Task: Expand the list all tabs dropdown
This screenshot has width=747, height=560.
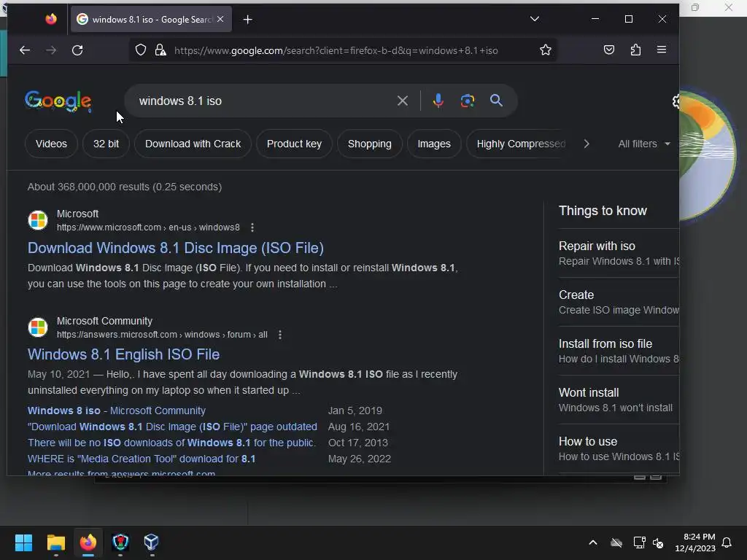Action: tap(535, 19)
